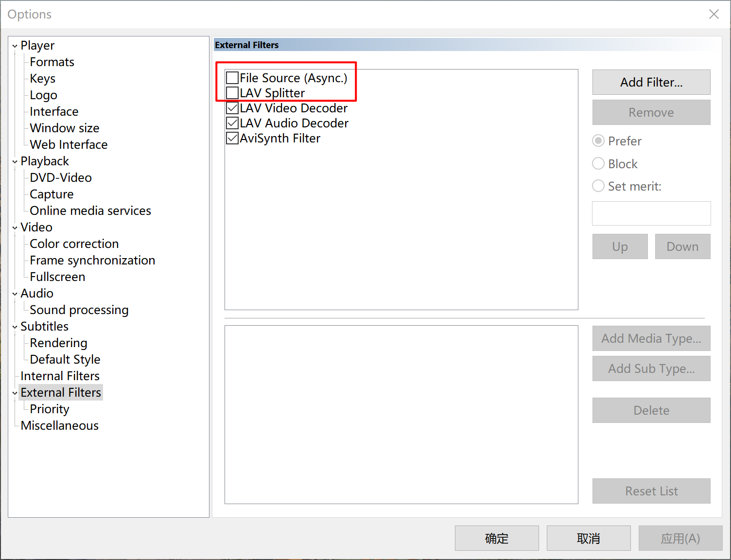The image size is (731, 560).
Task: Open Default Style subtitle settings
Action: [x=65, y=359]
